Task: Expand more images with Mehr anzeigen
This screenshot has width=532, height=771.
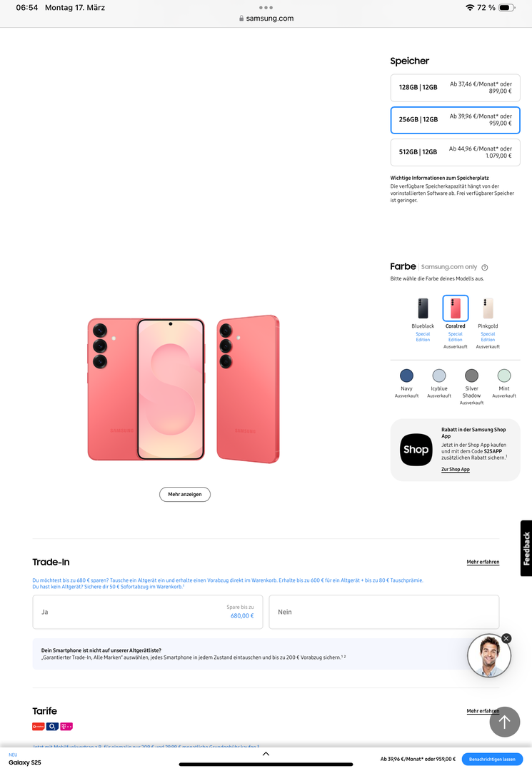Action: (x=185, y=494)
